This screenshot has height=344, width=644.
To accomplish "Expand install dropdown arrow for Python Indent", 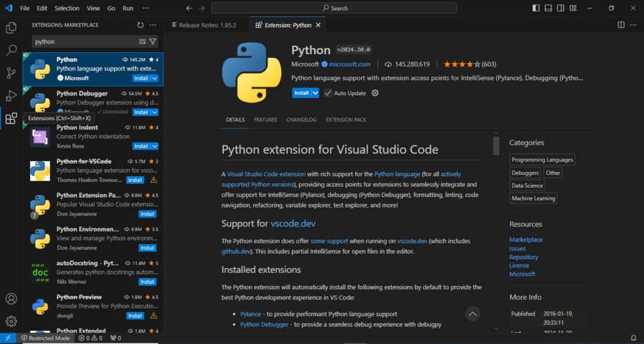I will point(155,146).
